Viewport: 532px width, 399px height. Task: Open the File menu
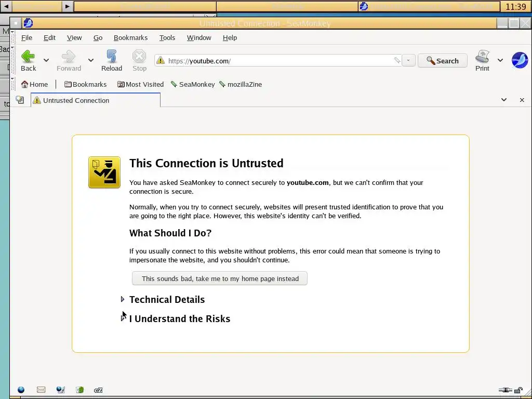pyautogui.click(x=26, y=37)
